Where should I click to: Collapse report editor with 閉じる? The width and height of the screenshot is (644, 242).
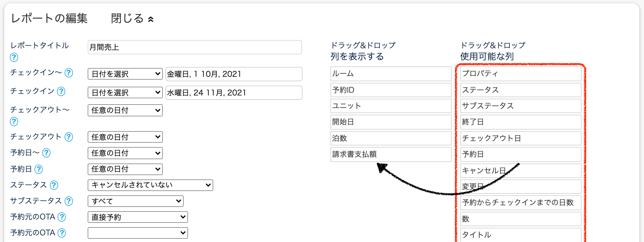point(132,19)
